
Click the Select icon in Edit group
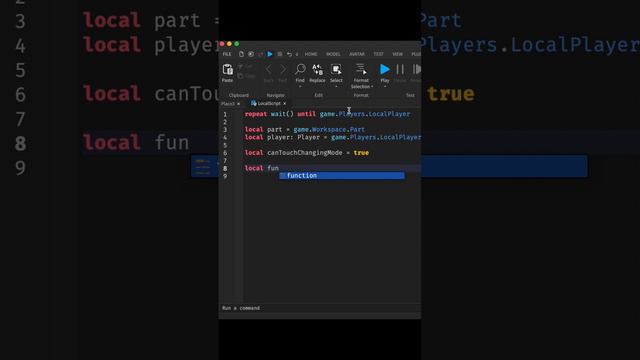[x=336, y=69]
